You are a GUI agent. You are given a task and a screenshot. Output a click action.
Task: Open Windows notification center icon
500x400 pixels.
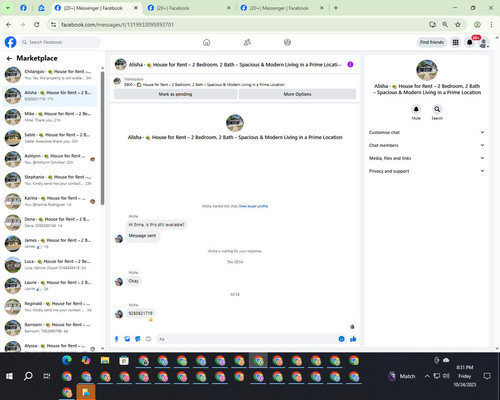[487, 376]
